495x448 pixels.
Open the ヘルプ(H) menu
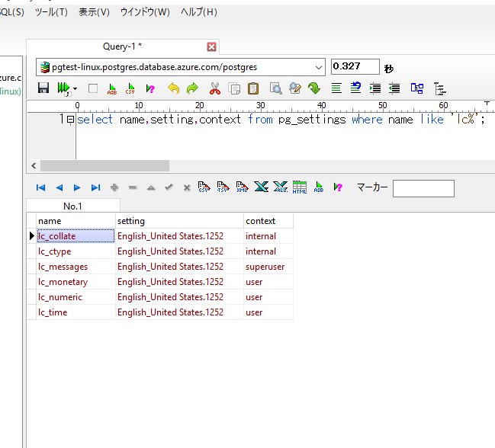(198, 12)
